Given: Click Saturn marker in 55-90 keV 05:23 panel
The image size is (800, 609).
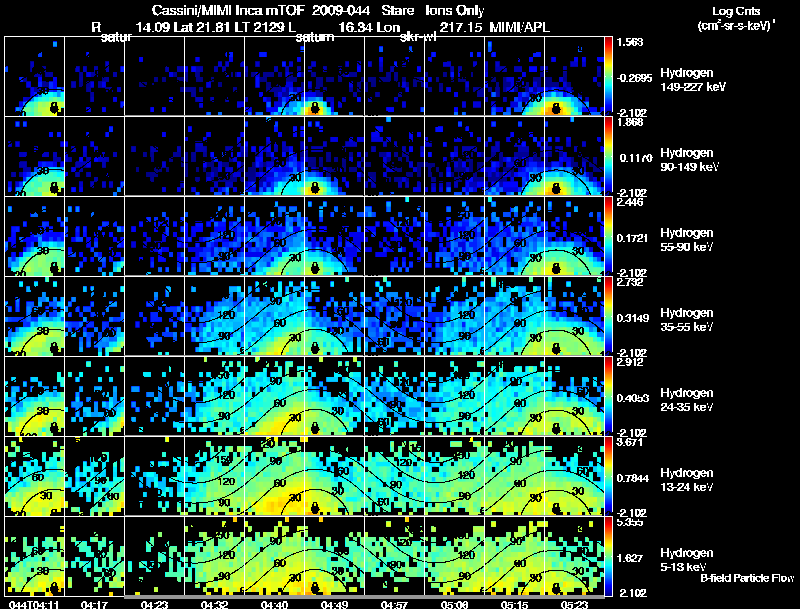Looking at the screenshot, I should coord(556,268).
